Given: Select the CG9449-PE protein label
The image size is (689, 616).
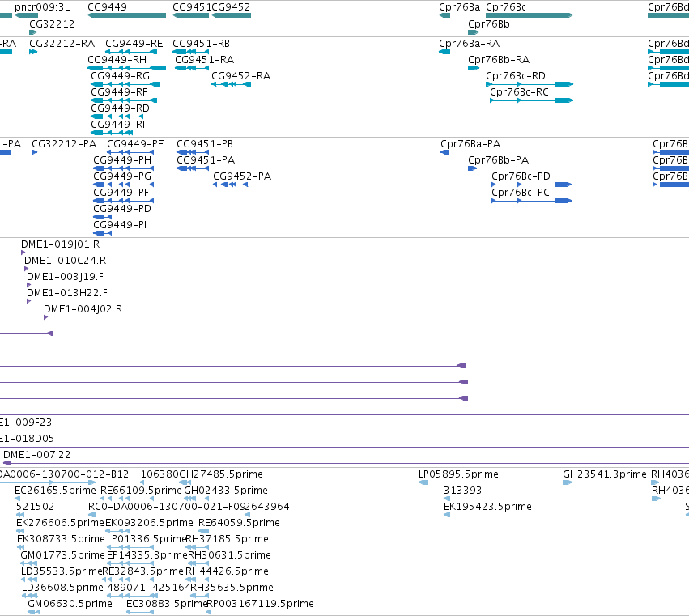Looking at the screenshot, I should pos(135,144).
